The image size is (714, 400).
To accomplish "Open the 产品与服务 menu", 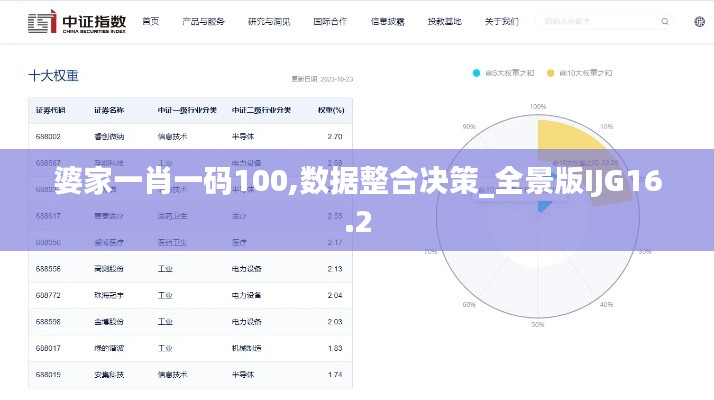I will point(203,21).
